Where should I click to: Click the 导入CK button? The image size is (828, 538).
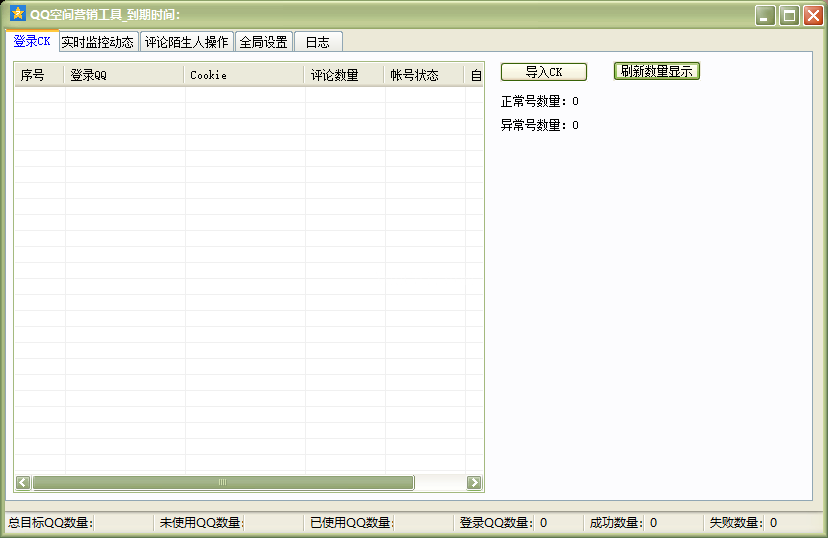click(x=543, y=72)
